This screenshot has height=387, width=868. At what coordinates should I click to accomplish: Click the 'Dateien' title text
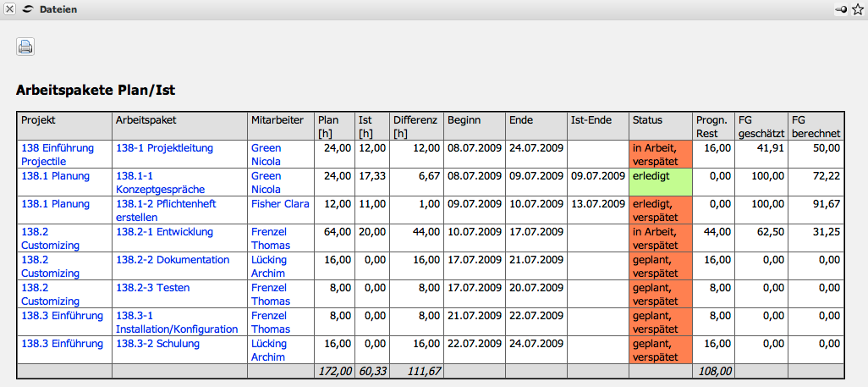[x=58, y=9]
